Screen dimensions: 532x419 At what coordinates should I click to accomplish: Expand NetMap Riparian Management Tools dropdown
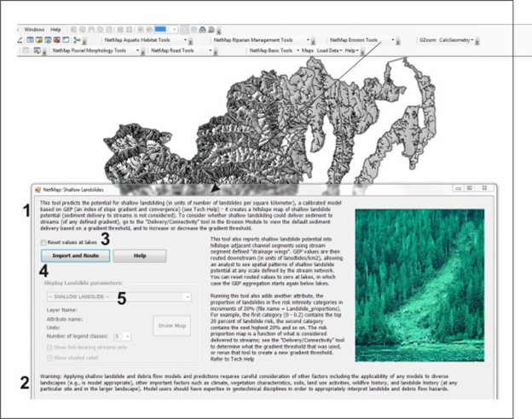[256, 39]
